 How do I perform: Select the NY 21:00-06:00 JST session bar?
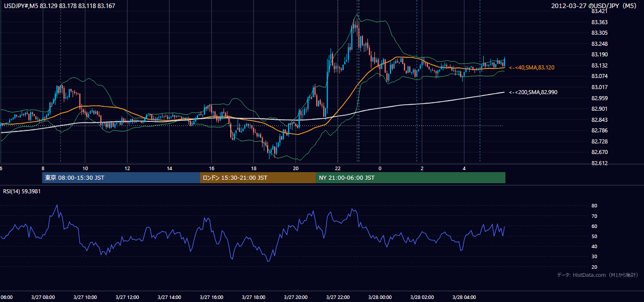point(411,178)
